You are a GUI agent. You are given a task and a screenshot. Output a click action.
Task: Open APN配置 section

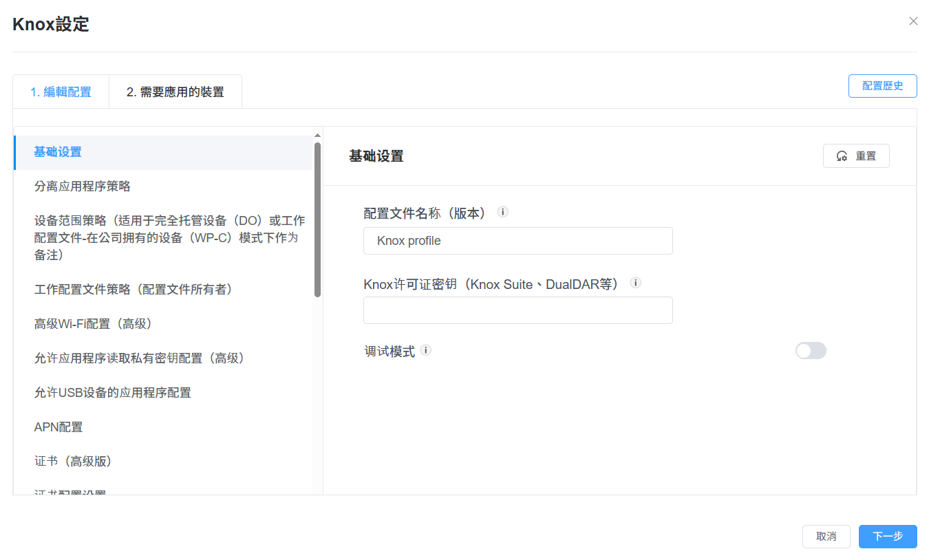[x=163, y=427]
